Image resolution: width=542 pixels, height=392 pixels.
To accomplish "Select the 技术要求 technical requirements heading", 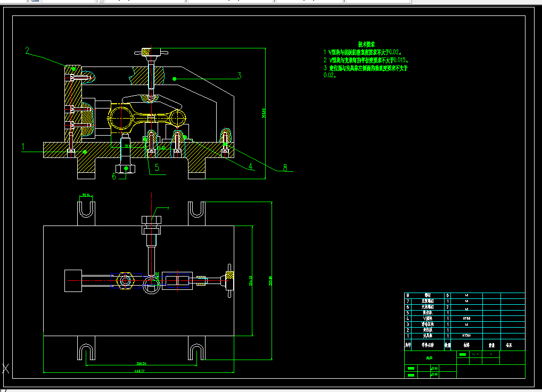I will pyautogui.click(x=366, y=44).
